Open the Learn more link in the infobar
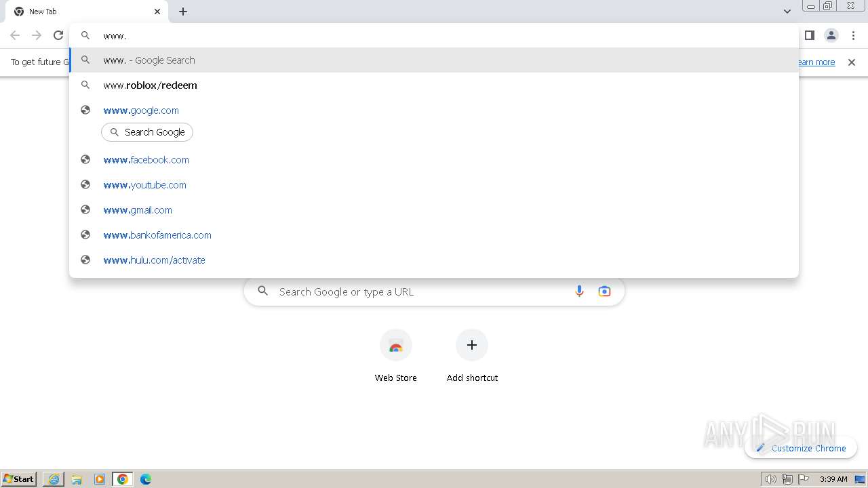868x488 pixels. pos(817,62)
